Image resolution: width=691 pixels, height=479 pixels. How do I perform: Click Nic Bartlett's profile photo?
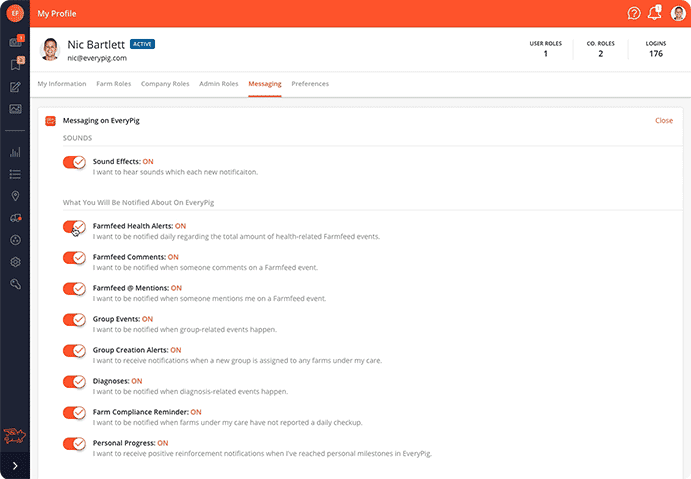pos(50,49)
